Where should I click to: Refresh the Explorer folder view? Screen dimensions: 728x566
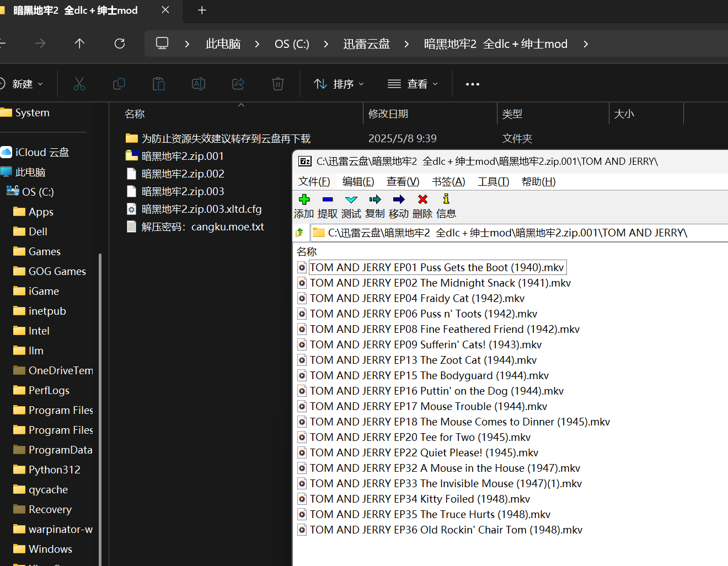(120, 44)
